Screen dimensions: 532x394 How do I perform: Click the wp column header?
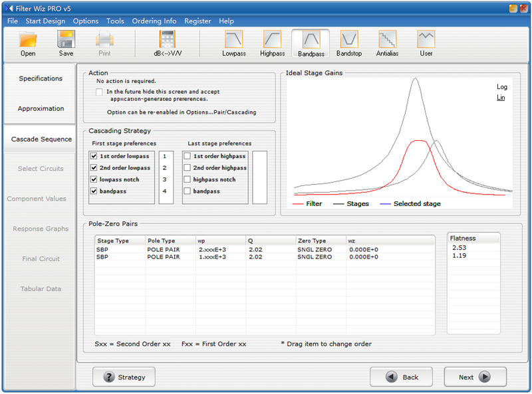click(221, 241)
